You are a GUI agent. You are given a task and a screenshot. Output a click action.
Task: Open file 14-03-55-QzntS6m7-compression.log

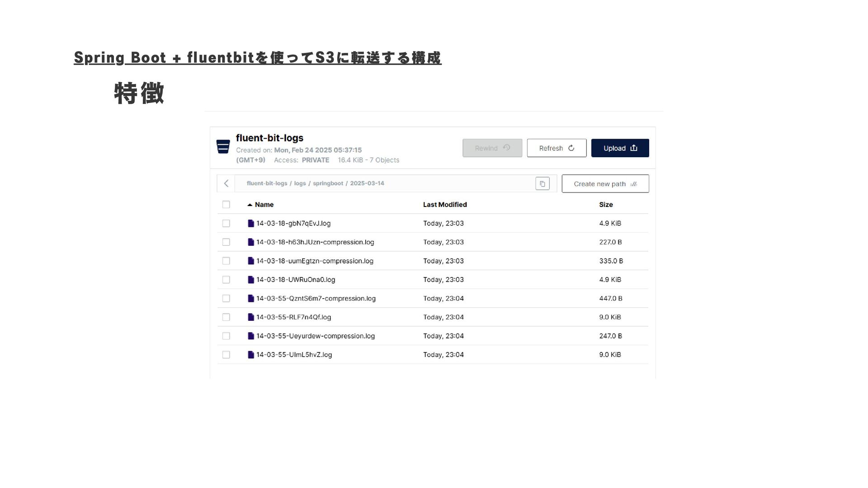pyautogui.click(x=316, y=298)
